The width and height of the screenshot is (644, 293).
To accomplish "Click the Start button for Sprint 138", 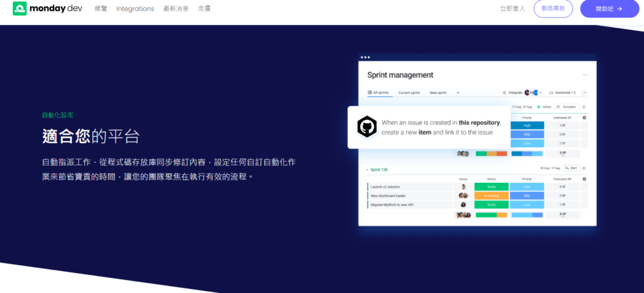I will [x=571, y=168].
